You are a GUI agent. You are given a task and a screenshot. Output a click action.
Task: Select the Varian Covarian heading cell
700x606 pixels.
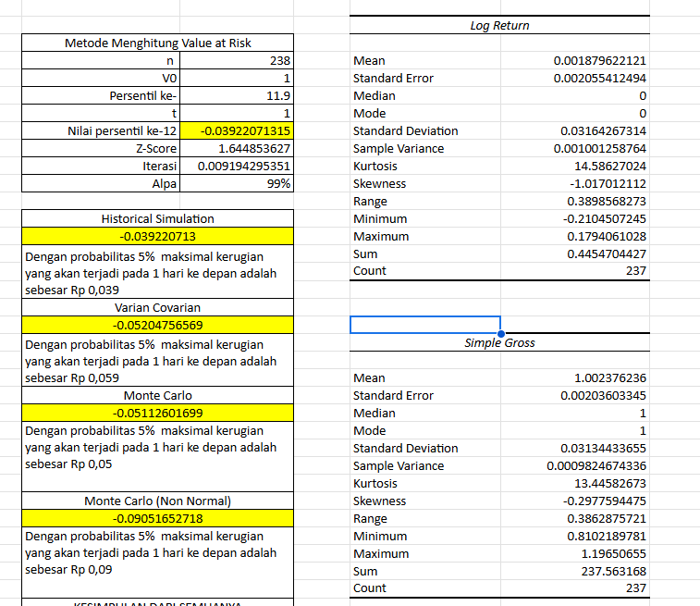[x=157, y=307]
